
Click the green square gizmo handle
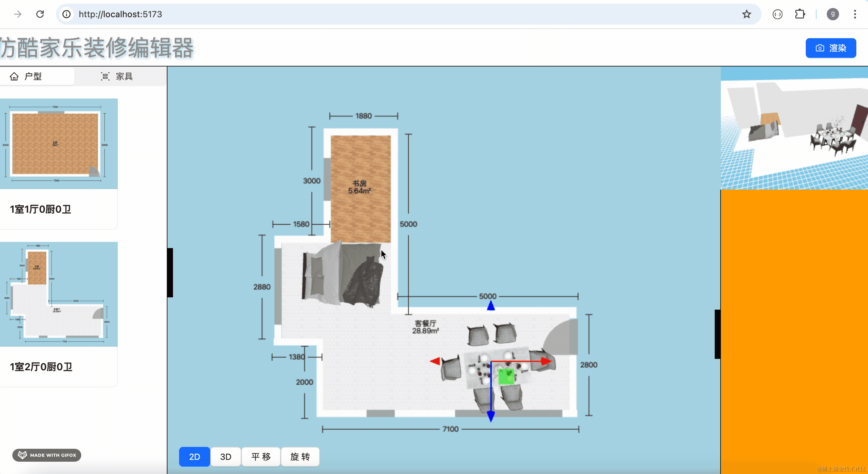click(506, 376)
